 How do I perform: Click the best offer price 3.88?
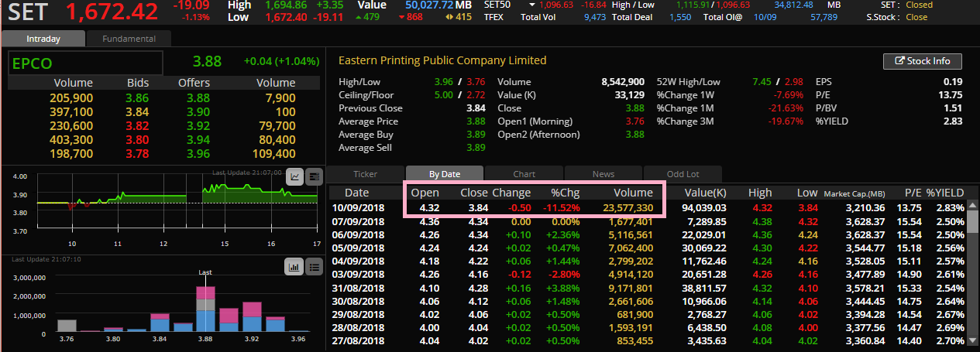(x=198, y=97)
